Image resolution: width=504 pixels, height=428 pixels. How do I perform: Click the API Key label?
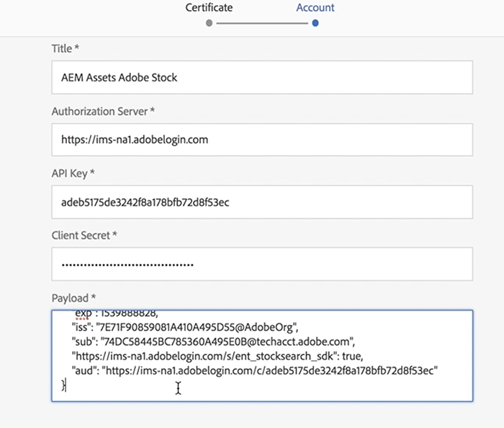(73, 174)
